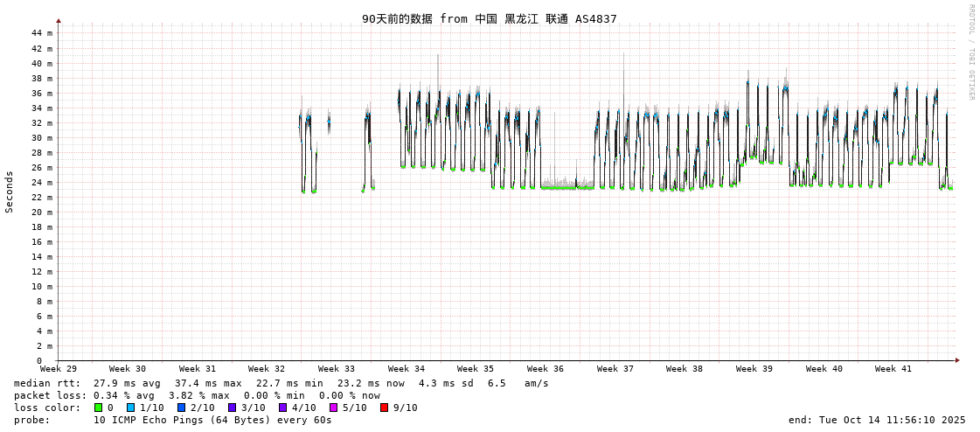
Task: Select the red 9/10 loss swatch
Action: pyautogui.click(x=384, y=408)
